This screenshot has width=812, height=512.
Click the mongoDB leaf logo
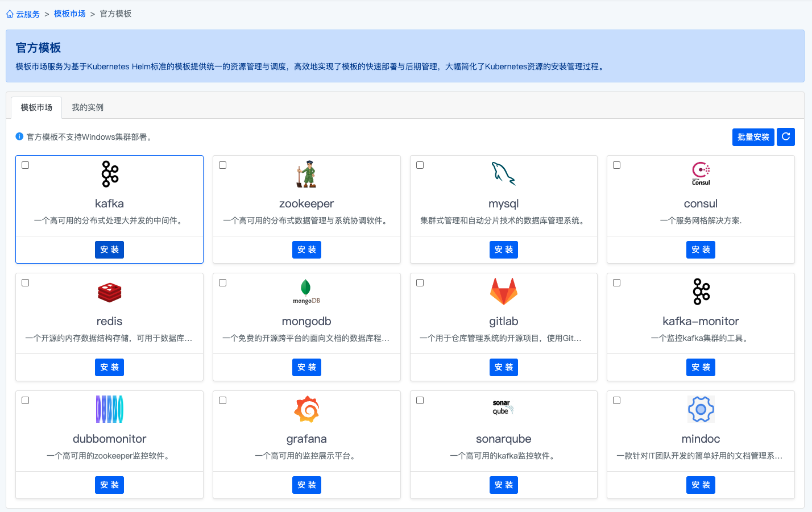pos(306,292)
